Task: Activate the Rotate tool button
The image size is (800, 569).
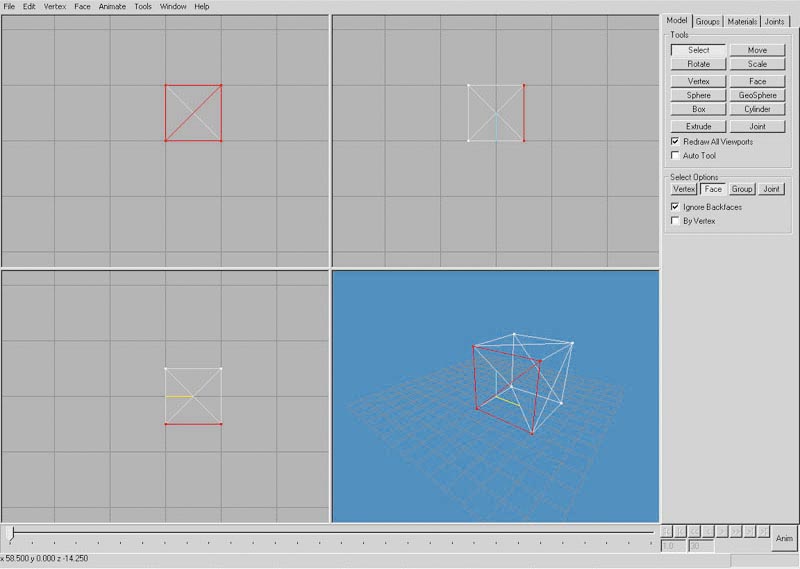Action: [x=698, y=64]
